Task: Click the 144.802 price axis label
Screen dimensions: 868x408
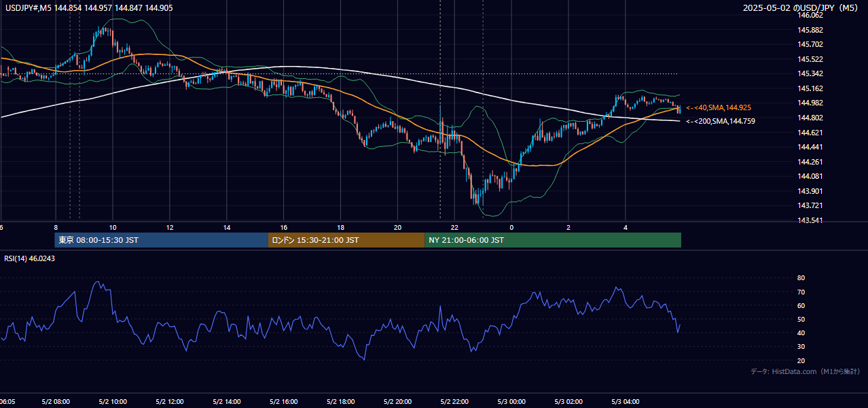Action: [x=810, y=118]
